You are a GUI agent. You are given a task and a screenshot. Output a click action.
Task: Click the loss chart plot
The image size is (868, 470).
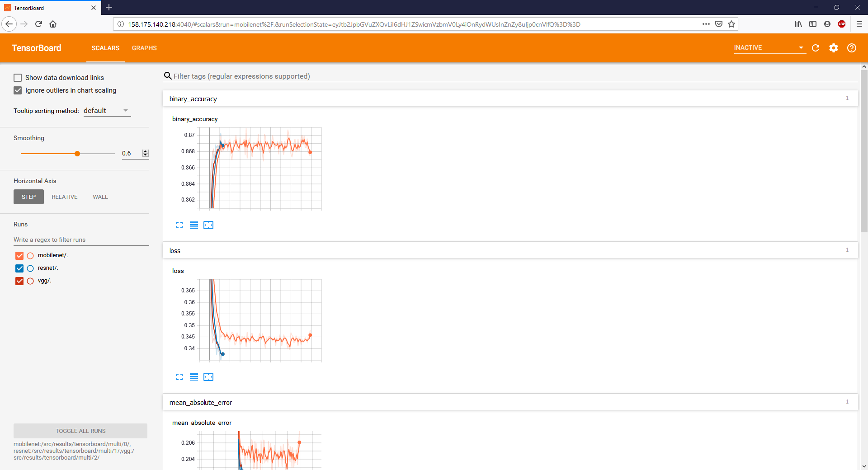point(260,320)
